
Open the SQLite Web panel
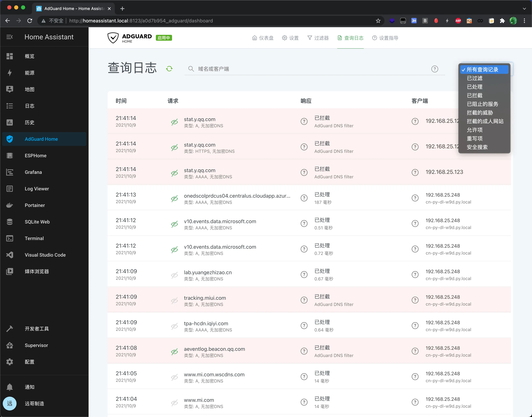(44, 222)
